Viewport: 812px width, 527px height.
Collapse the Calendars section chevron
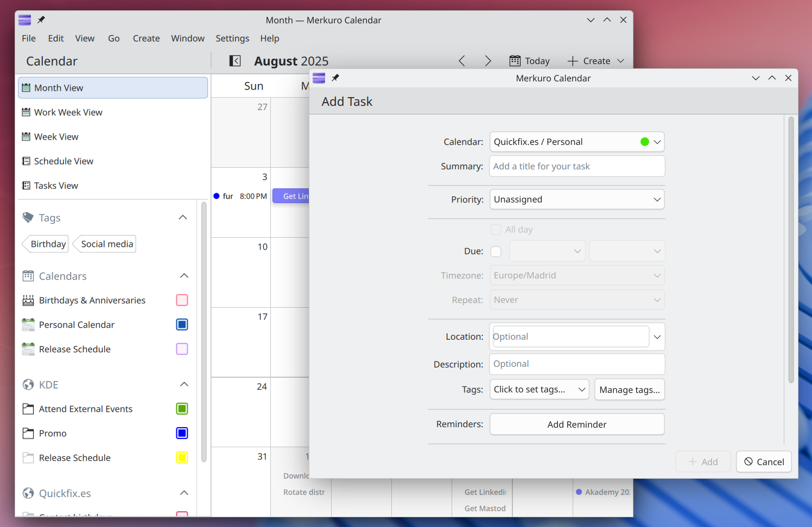tap(184, 276)
